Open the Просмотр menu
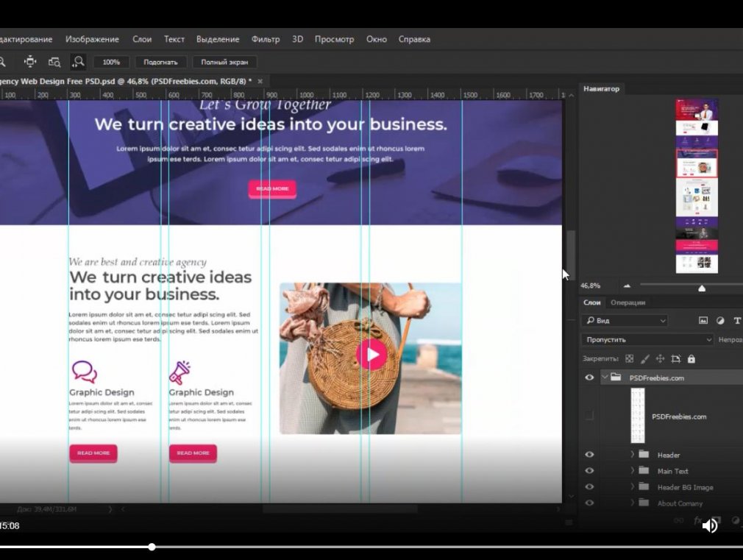Viewport: 743px width, 560px height. click(335, 39)
